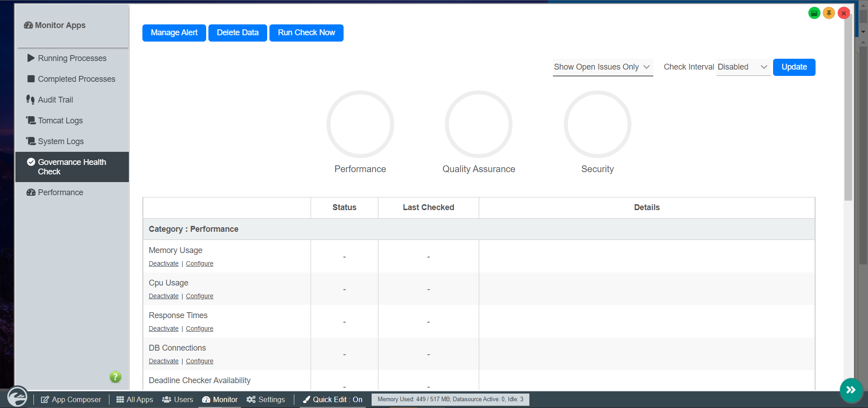Click the orange pin icon at top right
868x408 pixels.
(x=829, y=13)
